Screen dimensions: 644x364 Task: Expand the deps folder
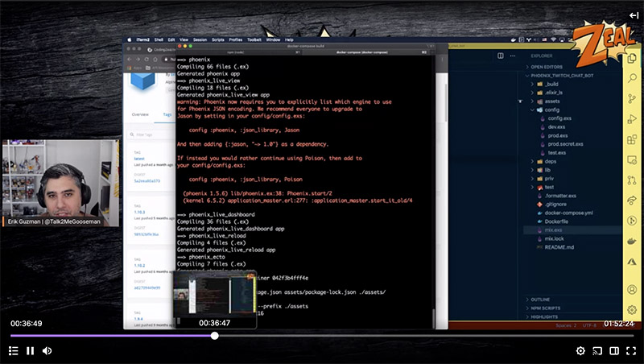(550, 161)
